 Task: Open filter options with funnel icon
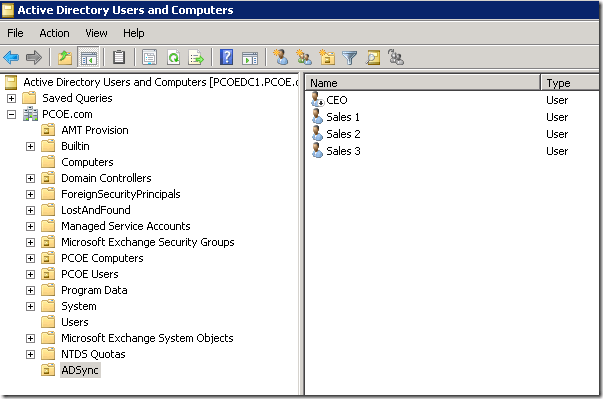coord(350,58)
